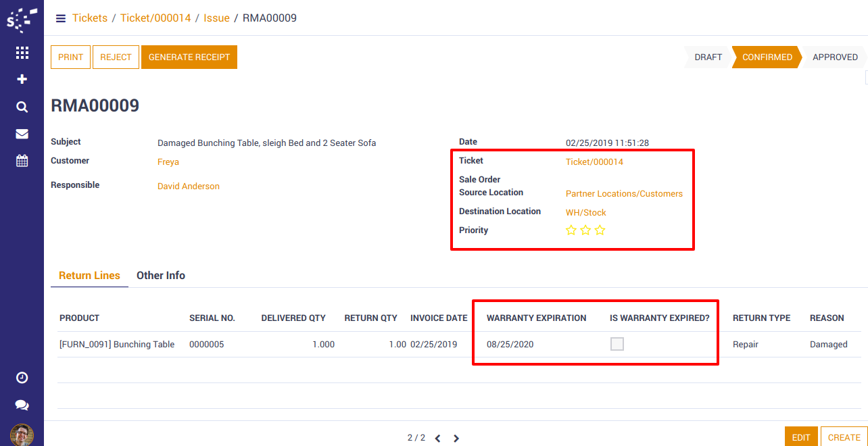Open the envelope messages icon
Image resolution: width=868 pixels, height=446 pixels.
[22, 134]
